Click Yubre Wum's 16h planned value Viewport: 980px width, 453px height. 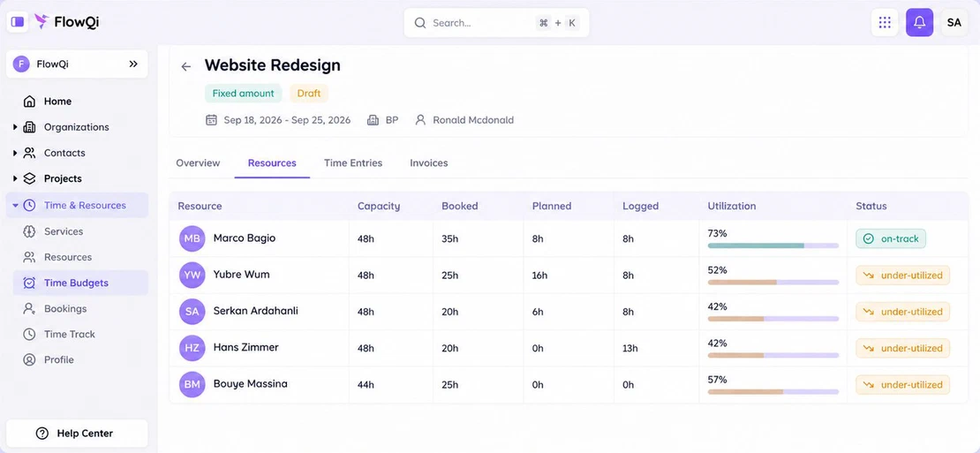click(x=540, y=276)
